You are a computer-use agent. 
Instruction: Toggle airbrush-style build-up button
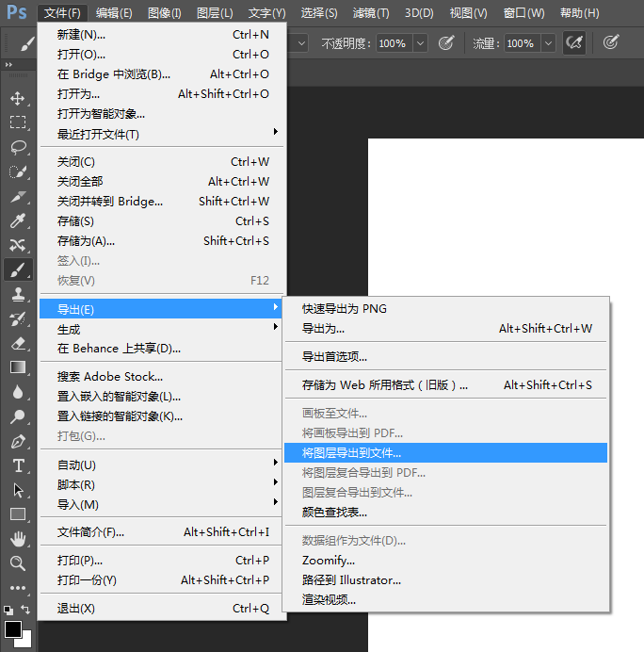point(574,42)
